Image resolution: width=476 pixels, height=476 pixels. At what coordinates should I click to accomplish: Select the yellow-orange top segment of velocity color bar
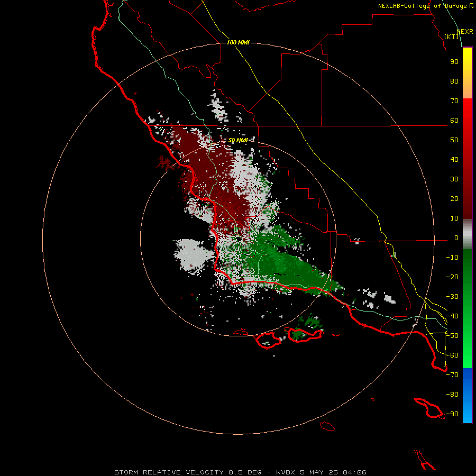(x=467, y=73)
